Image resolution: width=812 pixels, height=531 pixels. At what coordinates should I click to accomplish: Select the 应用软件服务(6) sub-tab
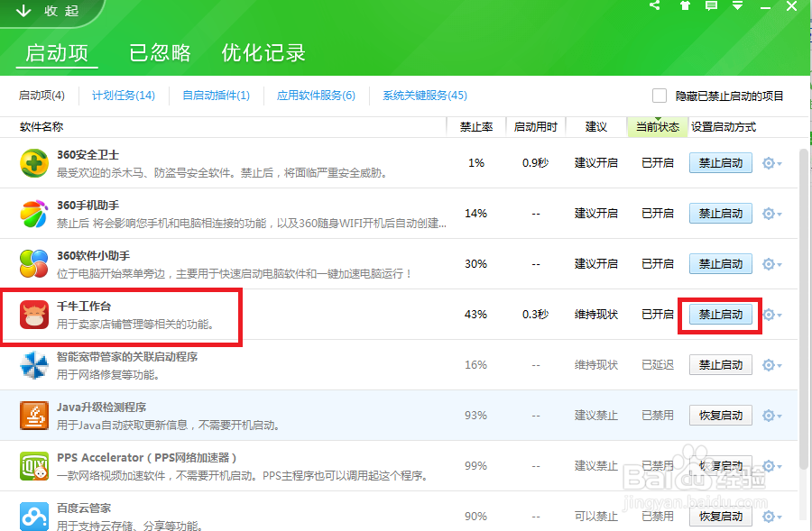point(316,96)
